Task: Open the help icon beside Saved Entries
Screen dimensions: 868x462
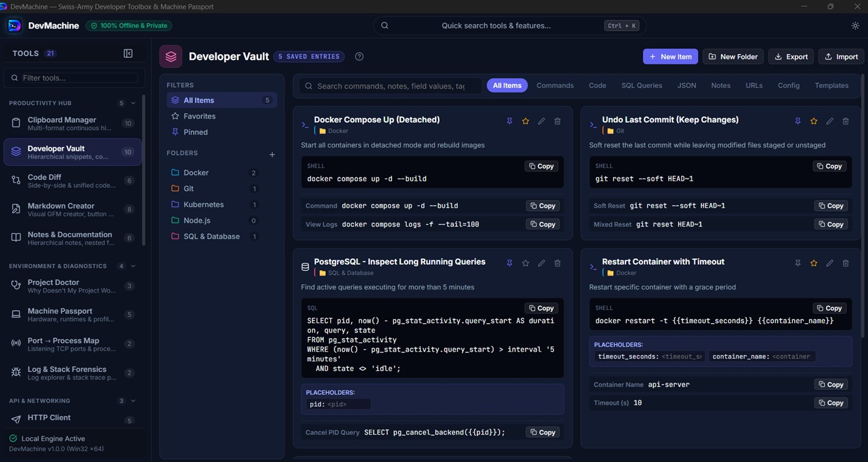Action: point(359,56)
